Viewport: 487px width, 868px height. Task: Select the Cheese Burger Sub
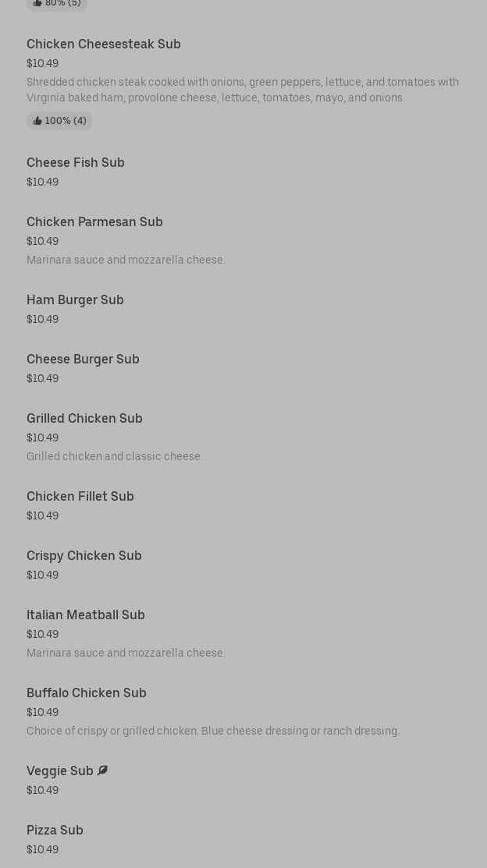click(83, 360)
